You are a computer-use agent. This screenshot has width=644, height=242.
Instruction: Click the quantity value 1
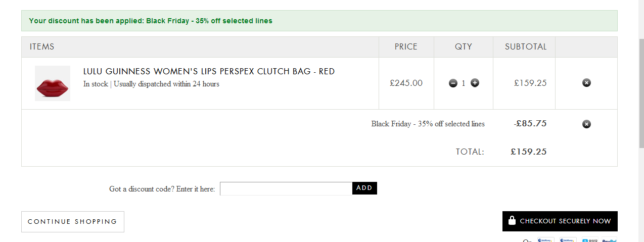464,83
